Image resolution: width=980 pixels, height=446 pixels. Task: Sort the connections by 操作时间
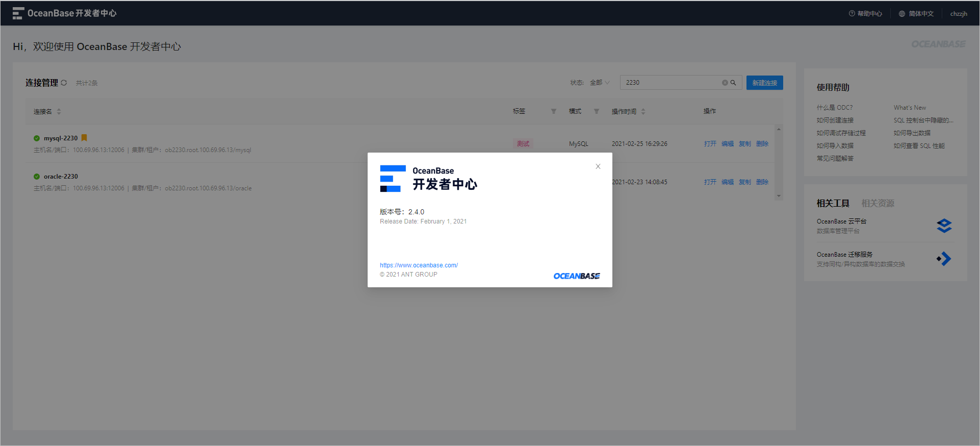[643, 111]
